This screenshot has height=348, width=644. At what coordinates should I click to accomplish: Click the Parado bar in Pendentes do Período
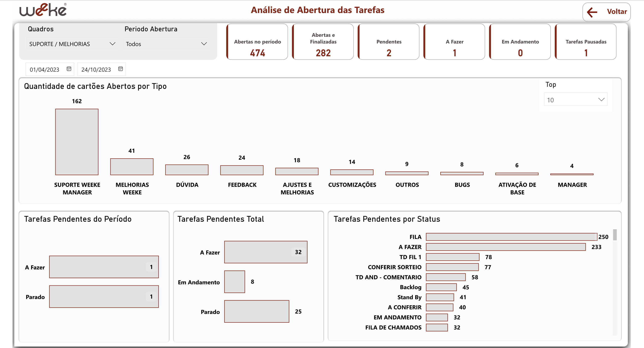[x=104, y=297]
